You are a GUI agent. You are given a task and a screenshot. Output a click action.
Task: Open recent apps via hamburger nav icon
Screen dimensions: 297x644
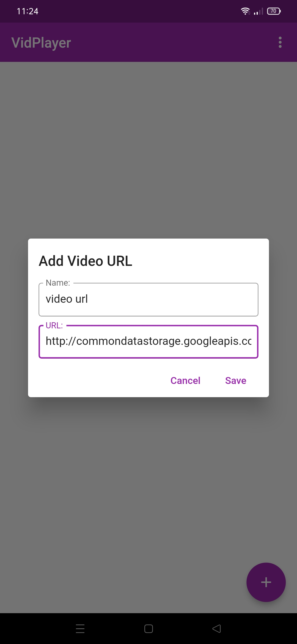pyautogui.click(x=80, y=629)
